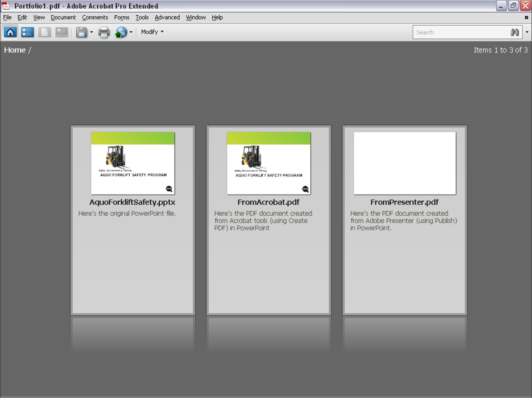Image resolution: width=532 pixels, height=398 pixels.
Task: Print the portfolio using printer icon
Action: click(x=104, y=32)
